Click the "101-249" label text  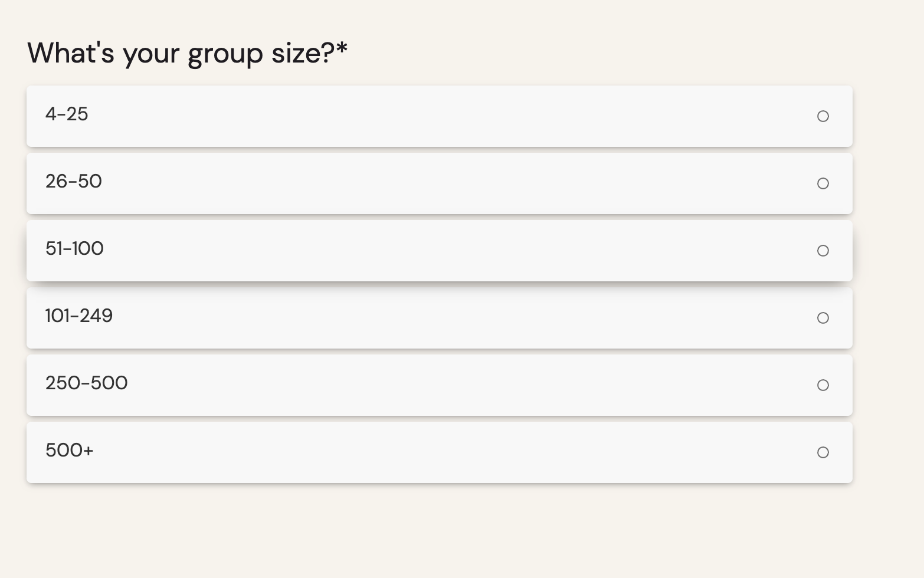point(79,316)
